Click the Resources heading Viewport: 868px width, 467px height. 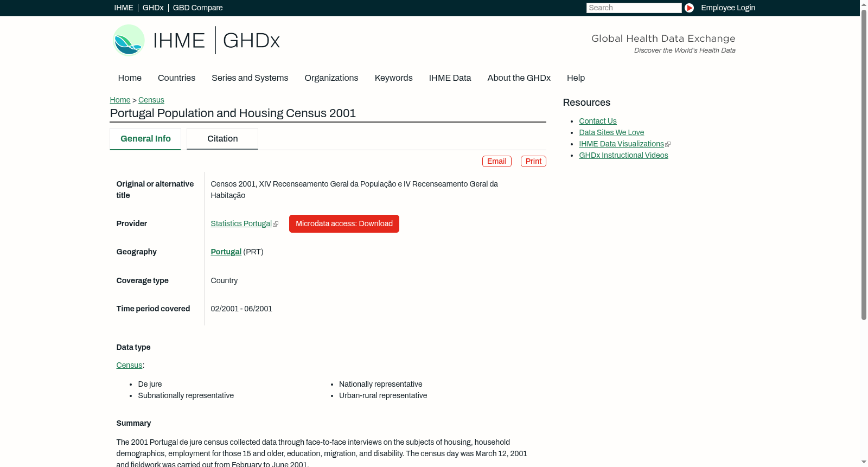tap(586, 103)
